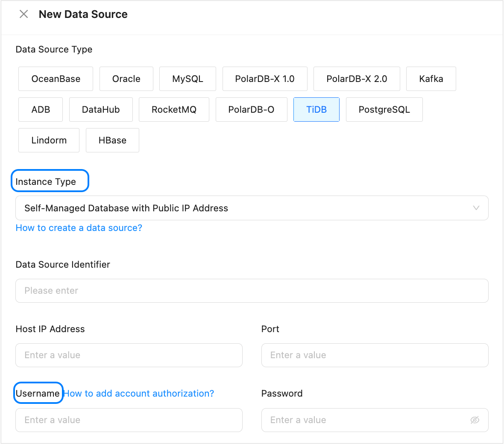This screenshot has height=444, width=504.
Task: Click the 'Host IP Address' label
Action: coord(50,329)
